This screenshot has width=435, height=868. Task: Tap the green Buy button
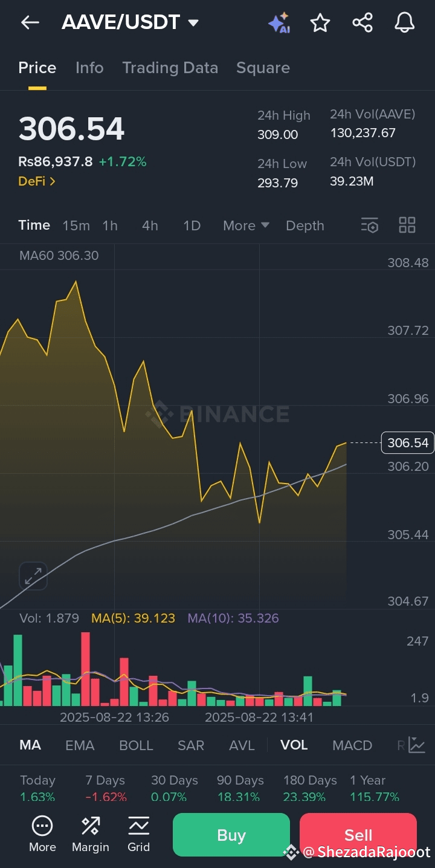pyautogui.click(x=231, y=835)
